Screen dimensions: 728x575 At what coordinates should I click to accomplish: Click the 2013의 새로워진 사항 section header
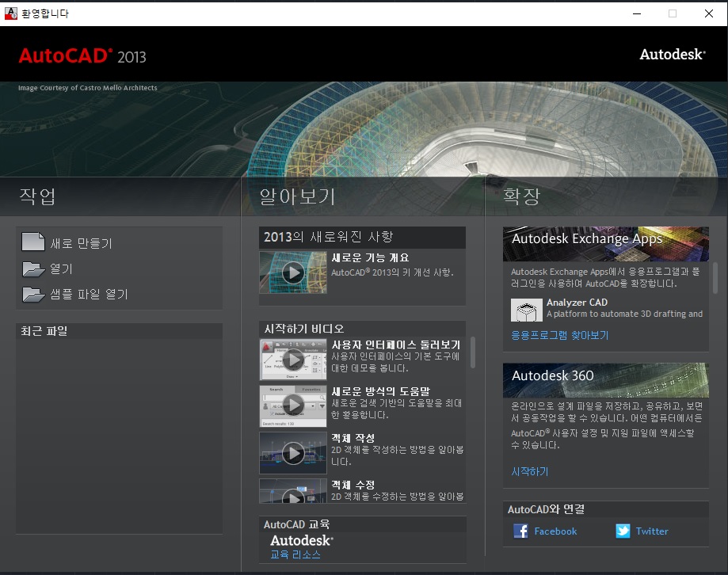click(x=362, y=237)
